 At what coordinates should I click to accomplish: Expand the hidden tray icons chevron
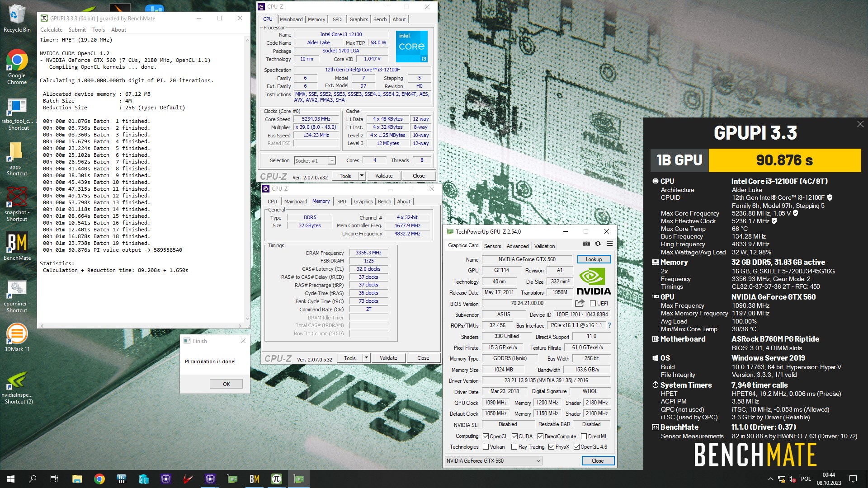tap(770, 479)
